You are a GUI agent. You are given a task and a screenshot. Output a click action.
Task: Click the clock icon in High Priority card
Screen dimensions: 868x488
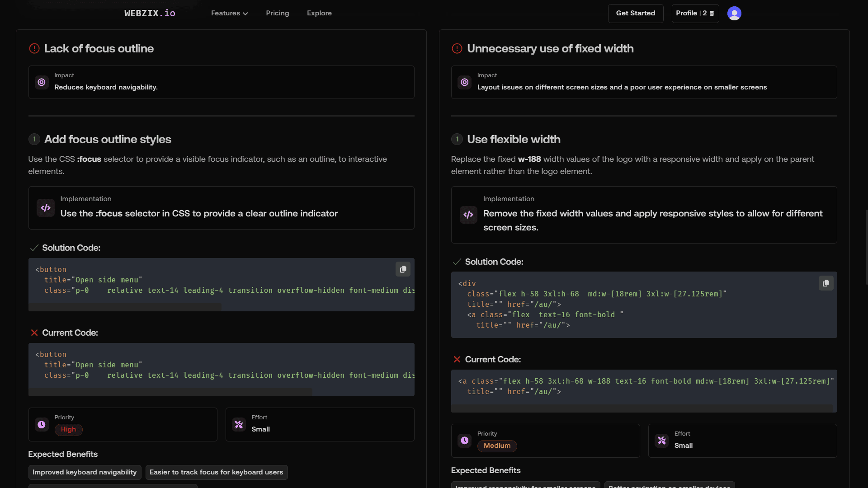pyautogui.click(x=42, y=424)
